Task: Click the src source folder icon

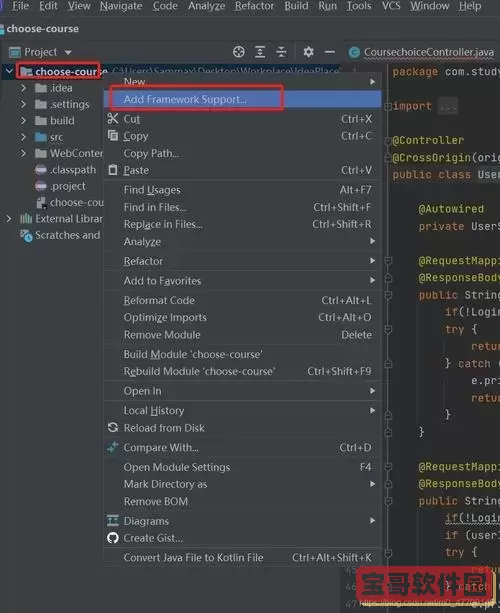Action: (x=41, y=137)
